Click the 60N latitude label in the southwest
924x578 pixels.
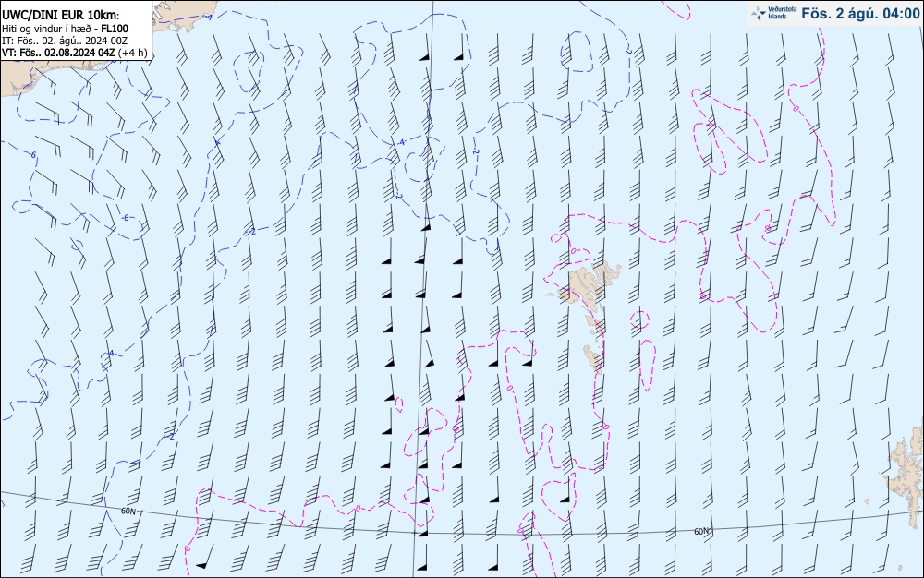[x=128, y=512]
